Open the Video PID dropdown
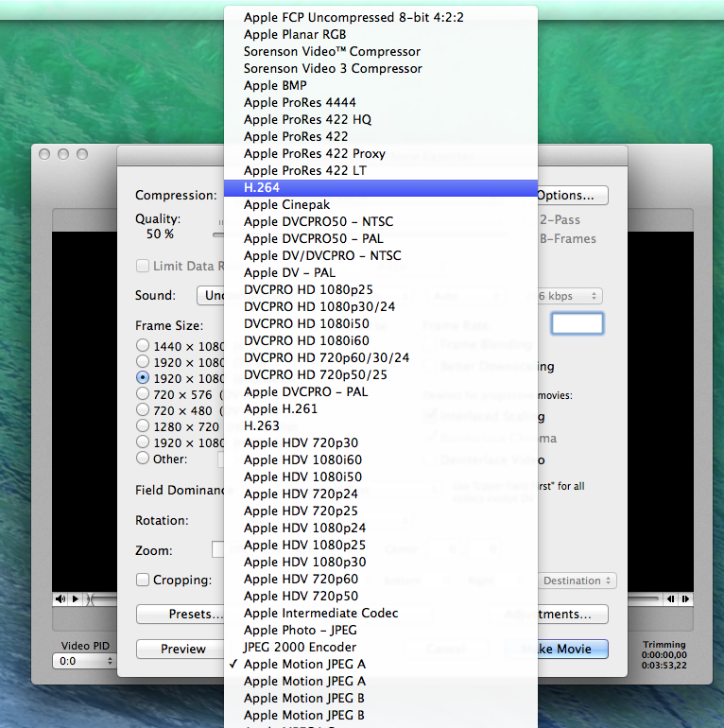The height and width of the screenshot is (728, 724). pos(83,661)
